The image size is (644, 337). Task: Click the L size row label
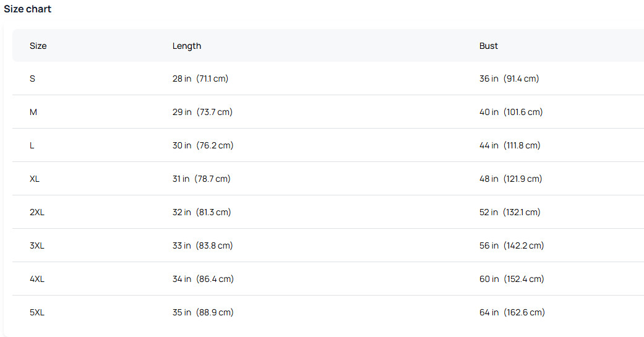[x=32, y=146]
